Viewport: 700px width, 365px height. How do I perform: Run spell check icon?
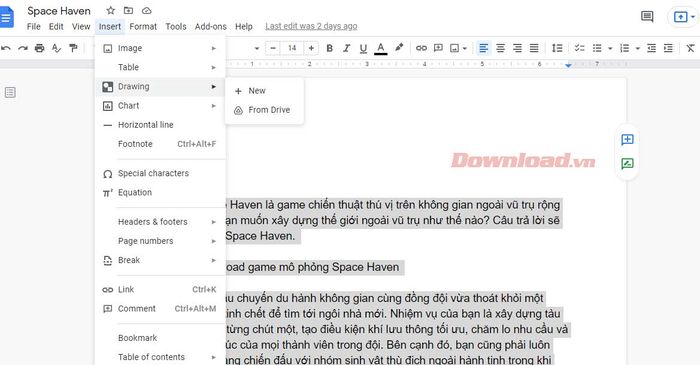click(56, 48)
